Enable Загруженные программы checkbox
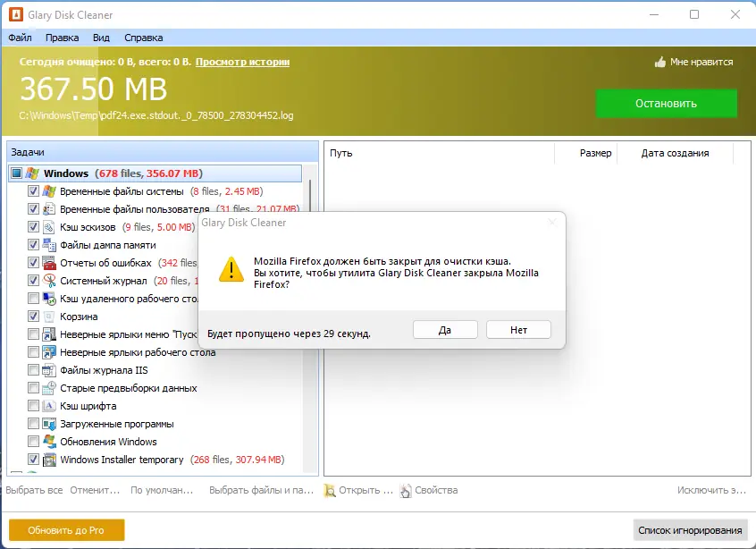The height and width of the screenshot is (549, 756). click(33, 424)
